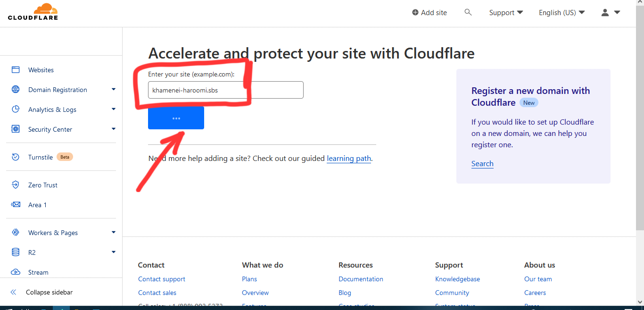Open the user account menu
This screenshot has height=310, width=644.
point(610,13)
